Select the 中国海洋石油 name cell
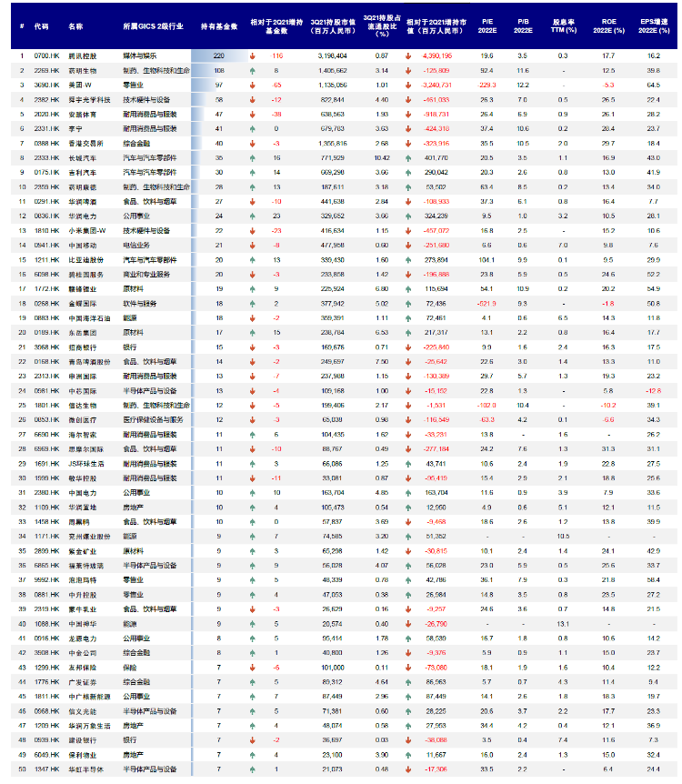This screenshot has height=784, width=682. click(x=89, y=318)
